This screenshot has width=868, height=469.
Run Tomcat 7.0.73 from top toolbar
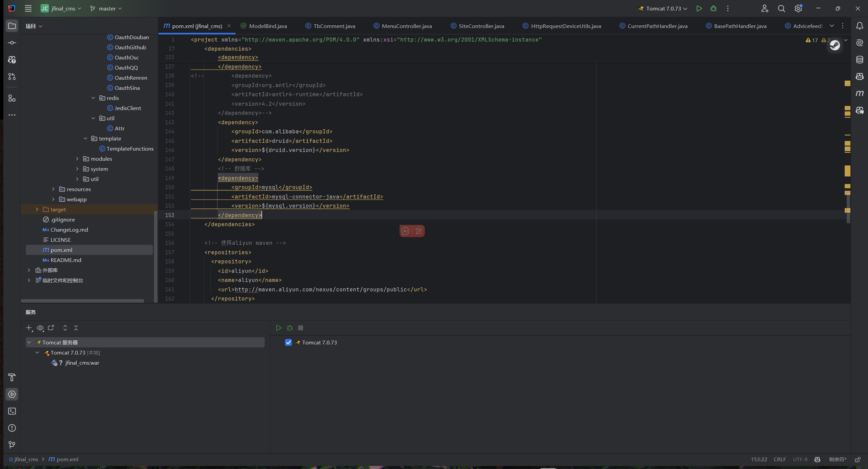[699, 8]
